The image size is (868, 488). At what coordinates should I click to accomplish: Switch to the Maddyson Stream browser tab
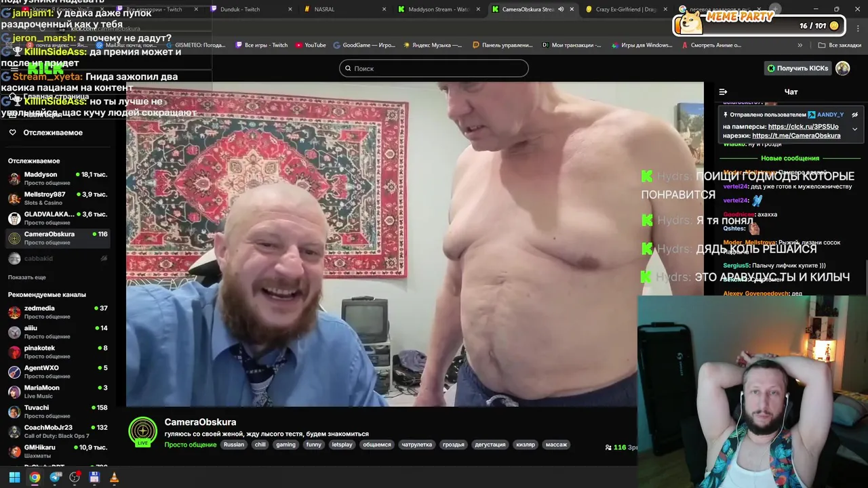438,9
